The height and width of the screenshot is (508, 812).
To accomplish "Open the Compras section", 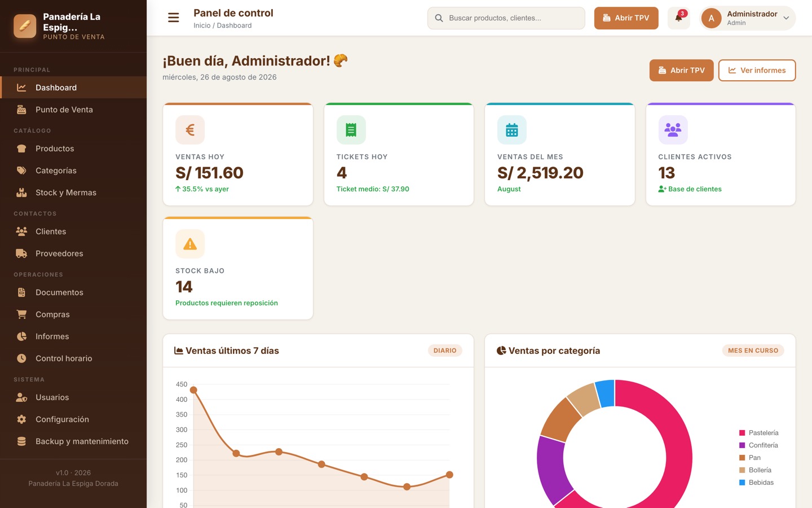I will tap(73, 314).
